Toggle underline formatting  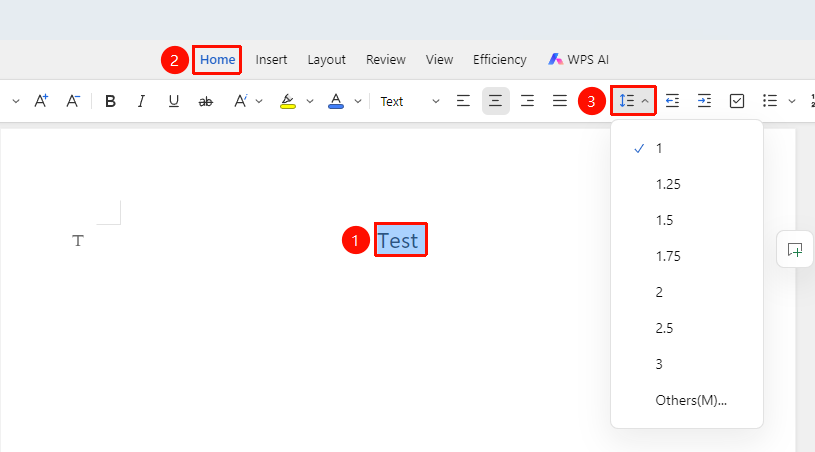pyautogui.click(x=174, y=101)
